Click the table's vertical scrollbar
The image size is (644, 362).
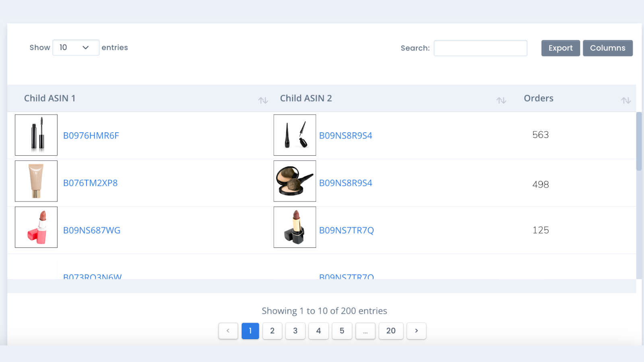pos(639,142)
